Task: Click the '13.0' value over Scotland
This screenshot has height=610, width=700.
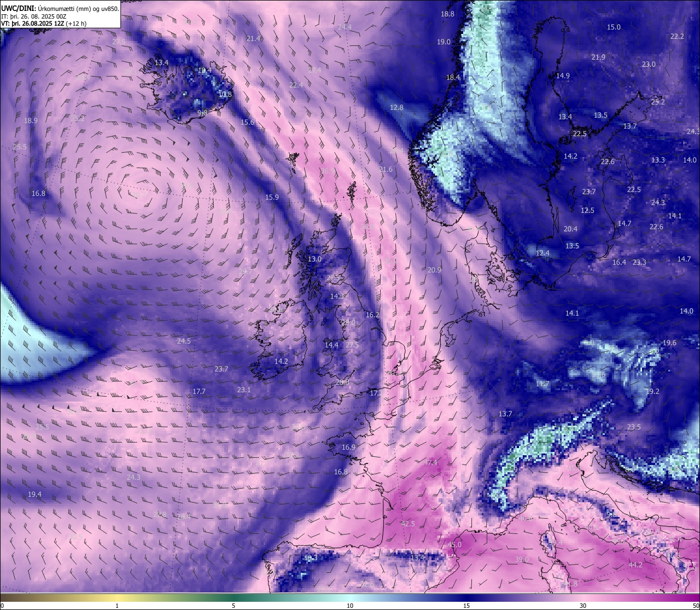Action: tap(314, 259)
